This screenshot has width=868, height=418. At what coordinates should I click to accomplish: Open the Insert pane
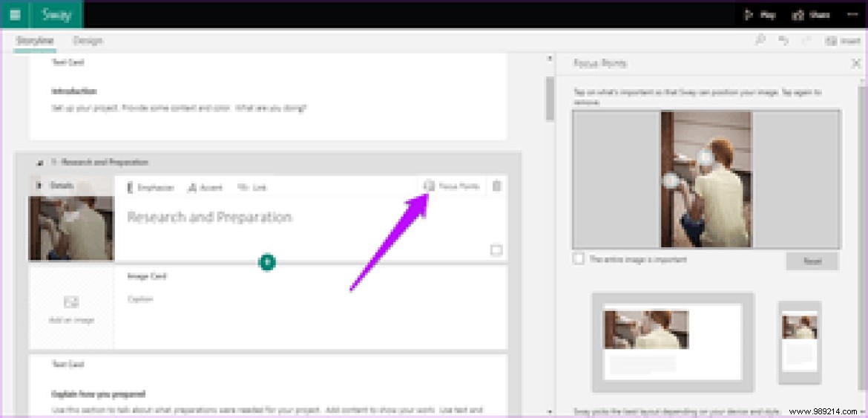[x=843, y=40]
